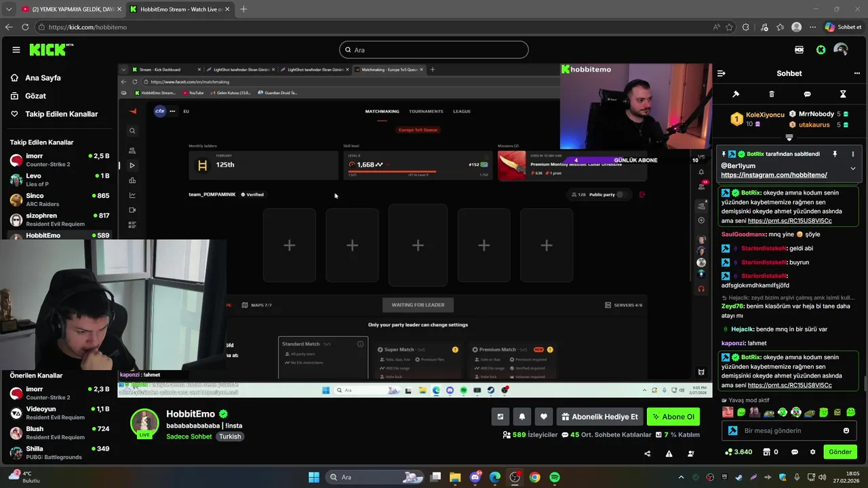The width and height of the screenshot is (868, 488).
Task: Open chat more options (three dots)
Action: (x=856, y=73)
